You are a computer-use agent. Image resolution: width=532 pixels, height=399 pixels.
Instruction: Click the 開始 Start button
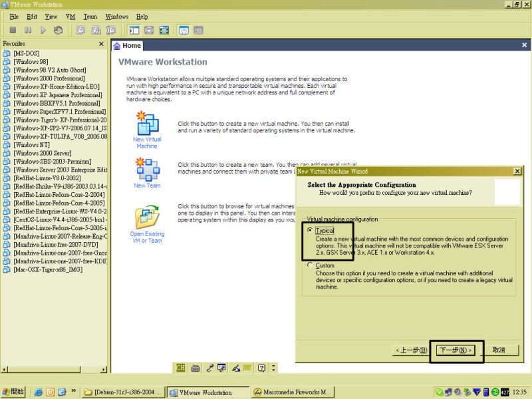[13, 392]
